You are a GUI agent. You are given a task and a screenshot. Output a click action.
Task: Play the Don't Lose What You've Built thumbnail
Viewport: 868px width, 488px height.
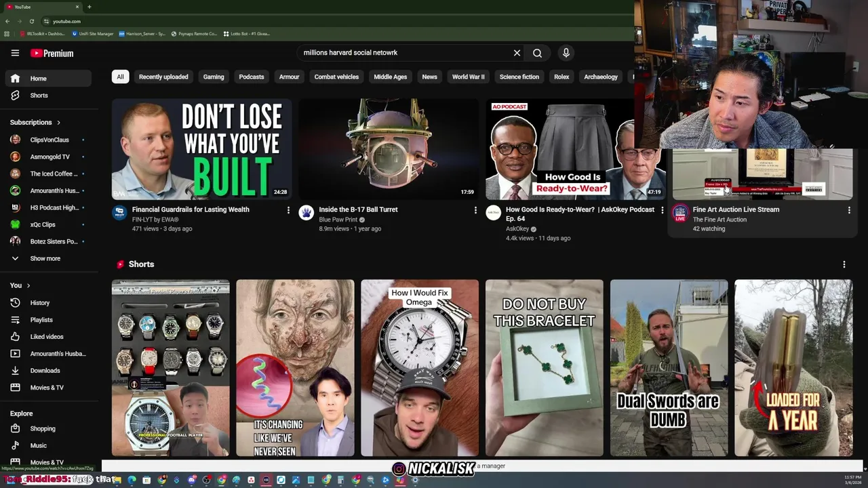coord(202,149)
